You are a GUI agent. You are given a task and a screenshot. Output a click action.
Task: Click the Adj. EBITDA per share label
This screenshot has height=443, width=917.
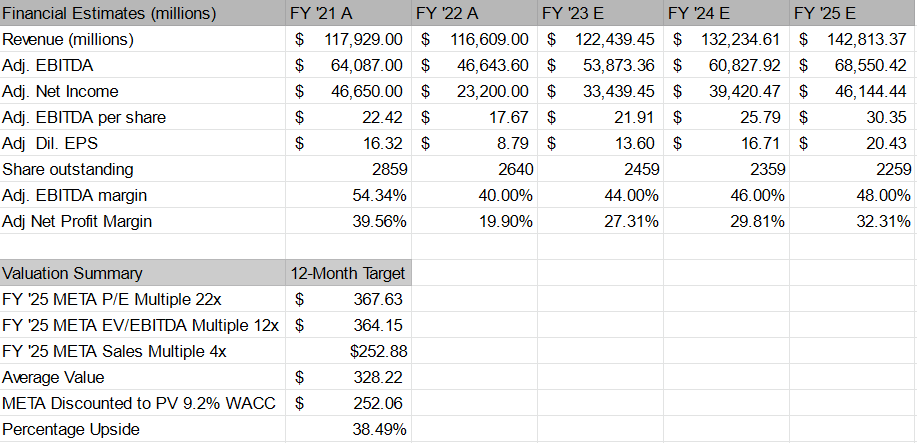click(x=84, y=118)
